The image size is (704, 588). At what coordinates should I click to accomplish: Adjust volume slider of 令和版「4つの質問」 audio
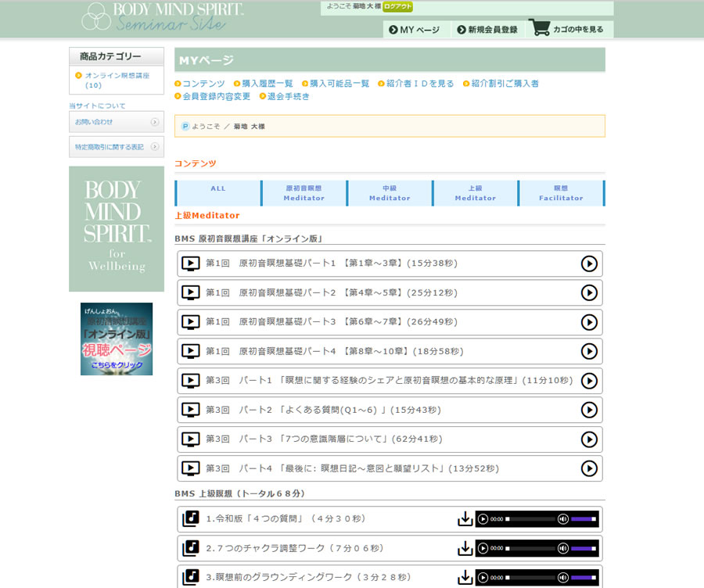(583, 519)
